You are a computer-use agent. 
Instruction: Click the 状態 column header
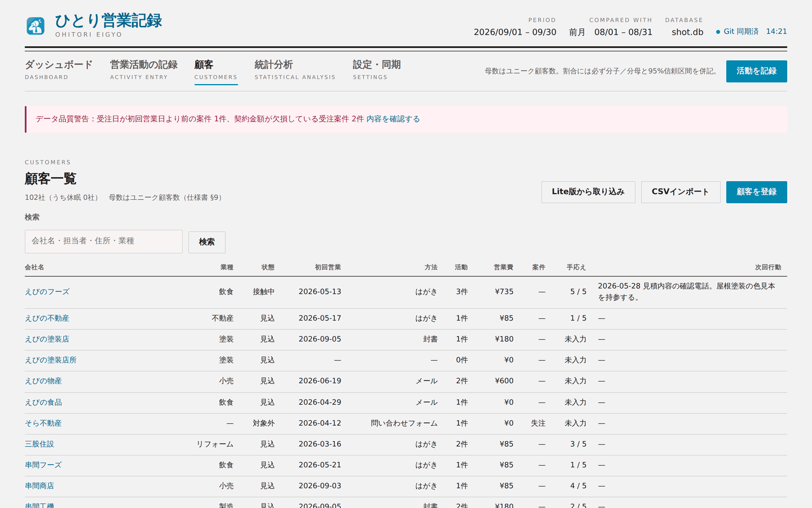tap(268, 268)
